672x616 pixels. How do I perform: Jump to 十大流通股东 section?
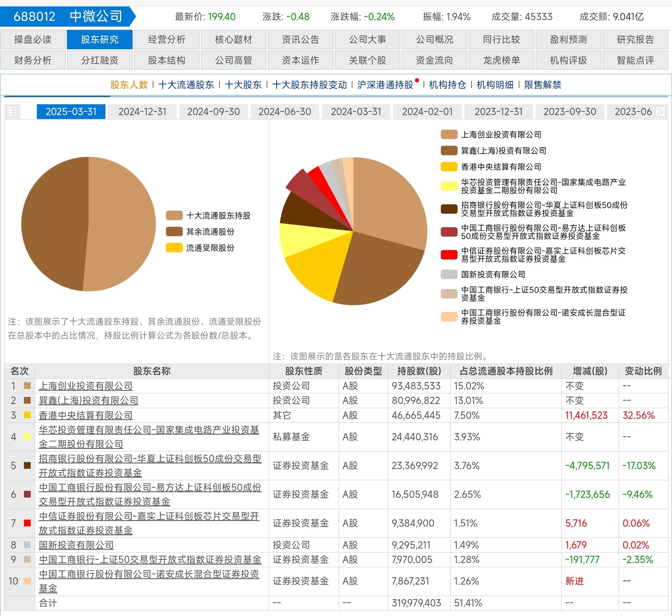point(186,85)
